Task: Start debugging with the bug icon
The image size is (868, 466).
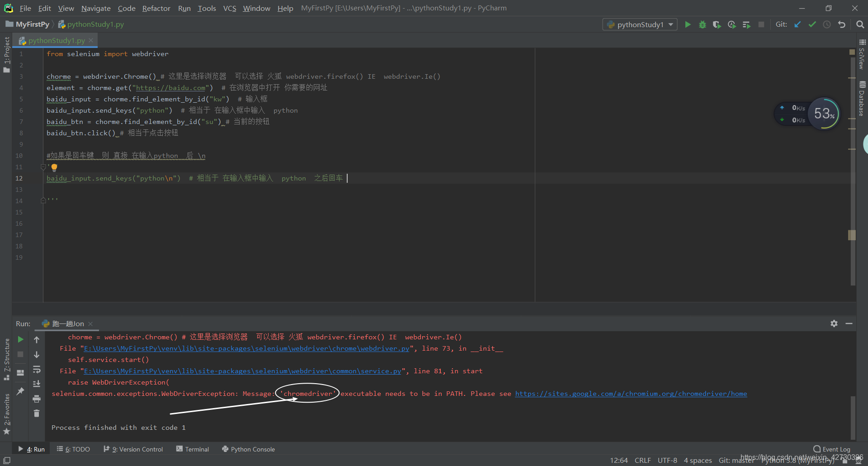Action: 702,24
